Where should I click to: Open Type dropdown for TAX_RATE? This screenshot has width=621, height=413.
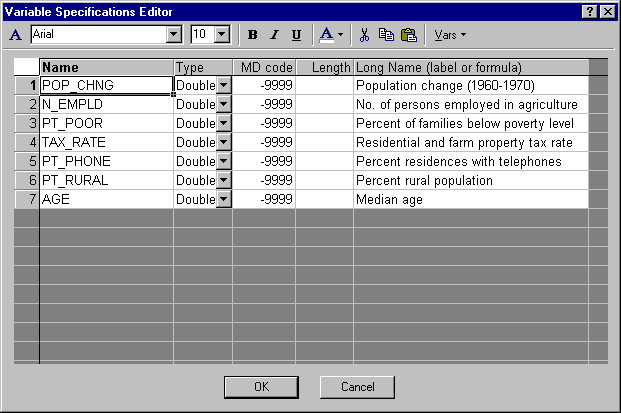pos(224,142)
